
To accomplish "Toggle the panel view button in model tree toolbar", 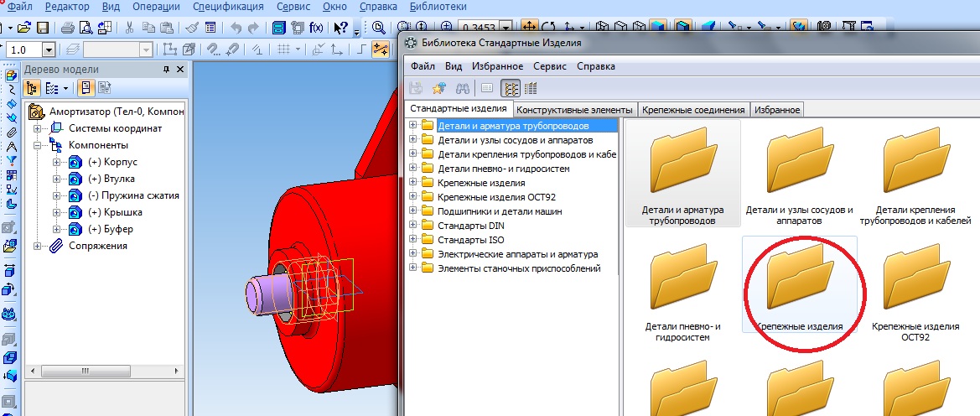I will point(86,88).
